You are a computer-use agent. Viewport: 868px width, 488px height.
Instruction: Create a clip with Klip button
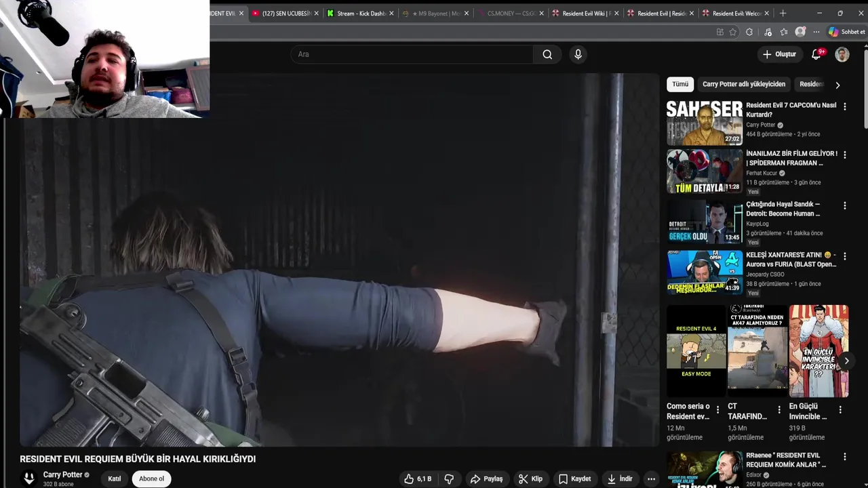(530, 479)
